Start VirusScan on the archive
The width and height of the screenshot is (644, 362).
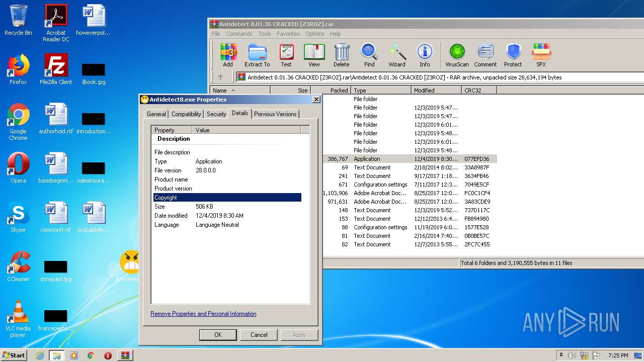(x=457, y=55)
